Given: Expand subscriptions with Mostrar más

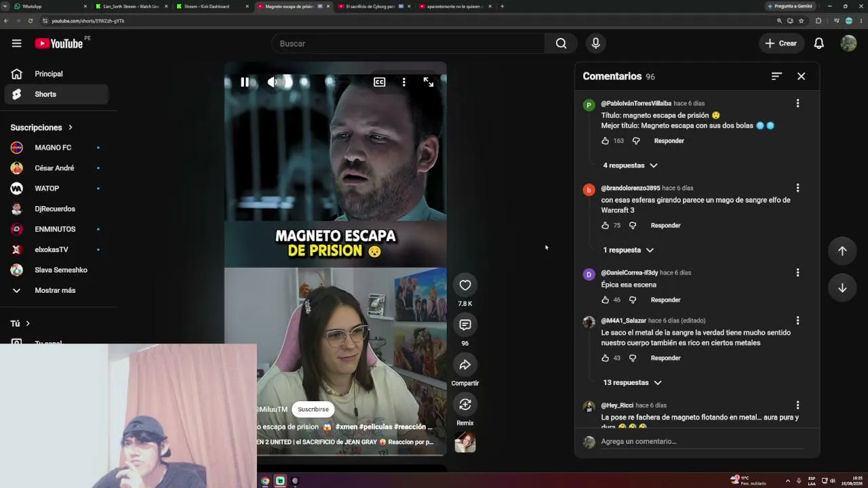Looking at the screenshot, I should coord(56,290).
